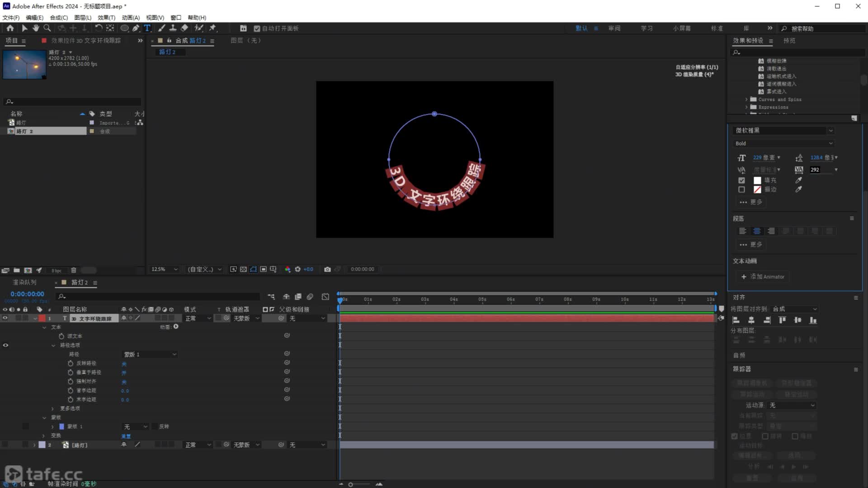Toggle the stroke color checkbox
The width and height of the screenshot is (868, 488).
(741, 190)
